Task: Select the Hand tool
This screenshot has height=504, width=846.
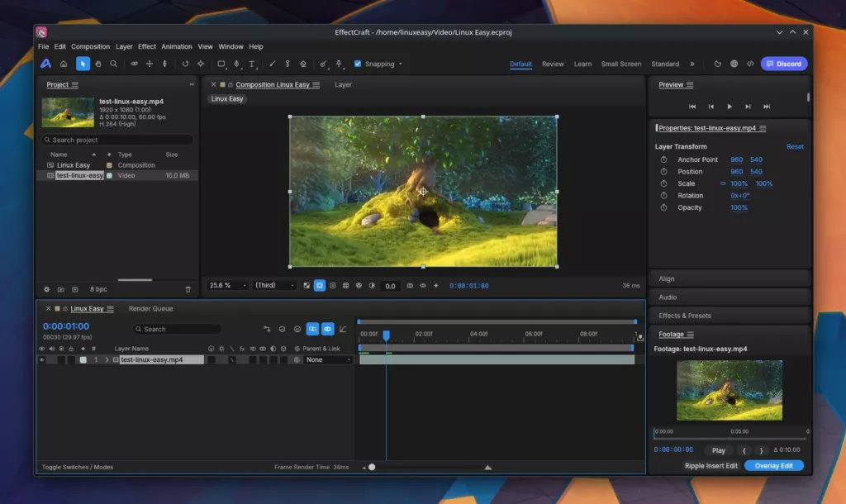Action: coord(98,64)
